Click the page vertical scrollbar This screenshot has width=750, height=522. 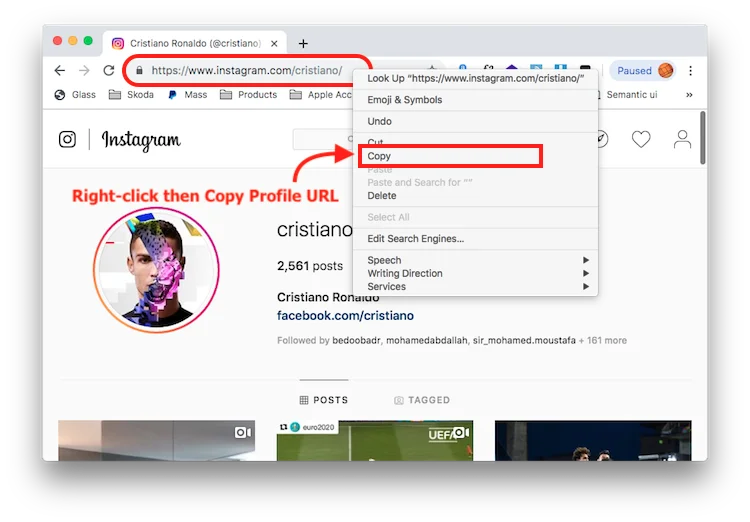click(703, 138)
